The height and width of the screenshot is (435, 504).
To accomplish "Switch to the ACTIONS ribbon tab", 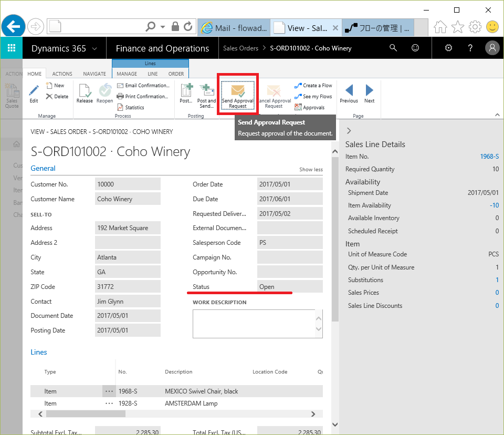I will tap(62, 74).
